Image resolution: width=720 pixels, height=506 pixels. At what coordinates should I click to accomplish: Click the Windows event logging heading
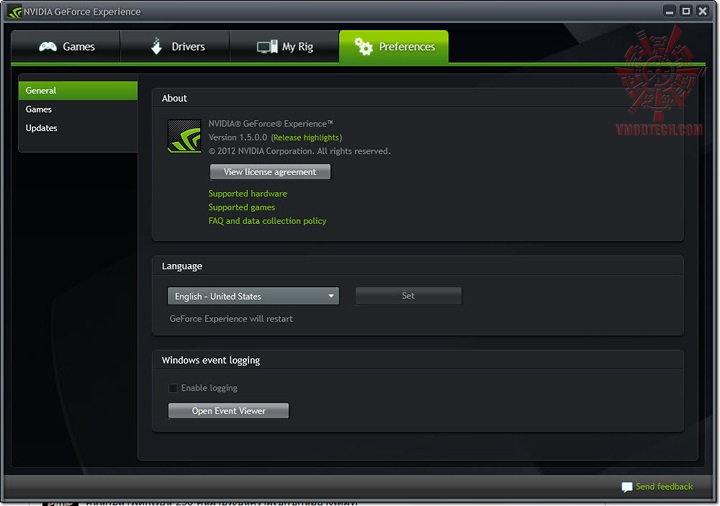pos(211,360)
